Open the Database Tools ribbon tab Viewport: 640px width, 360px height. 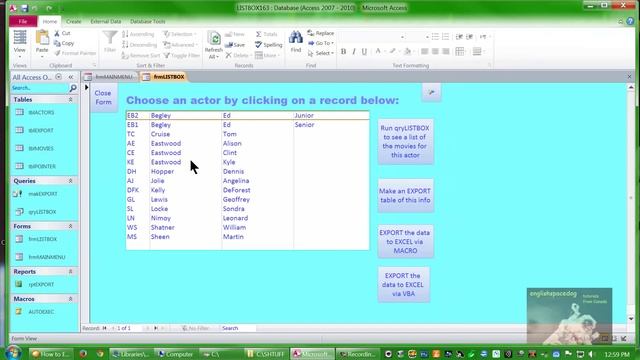148,21
